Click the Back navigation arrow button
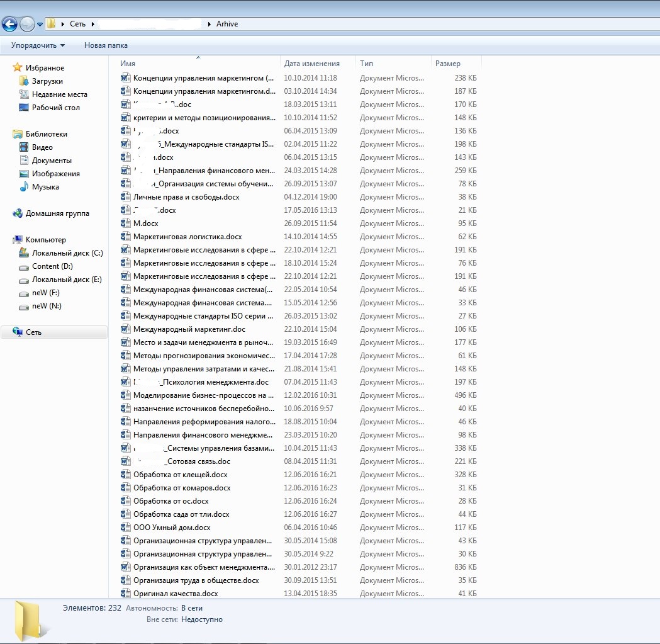660x644 pixels. 9,24
